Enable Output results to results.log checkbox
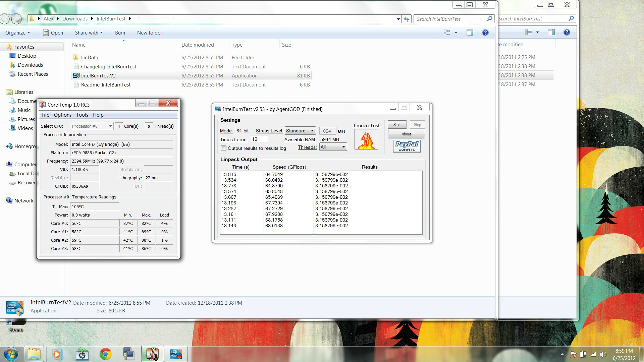 click(224, 148)
